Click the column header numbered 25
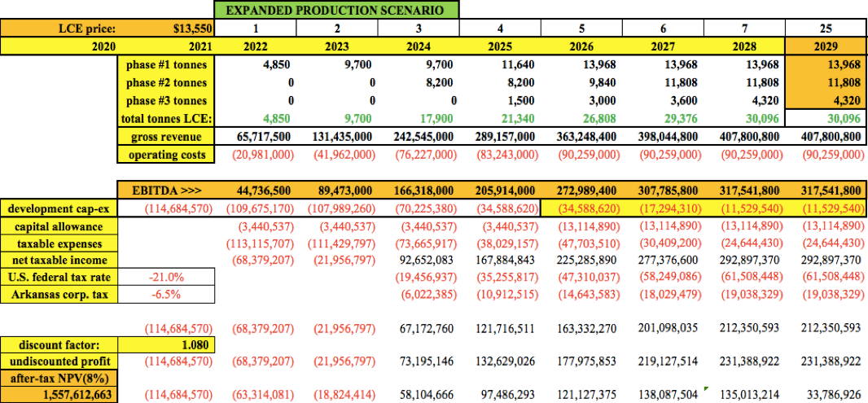Screen dimensions: 868x403 pos(825,28)
